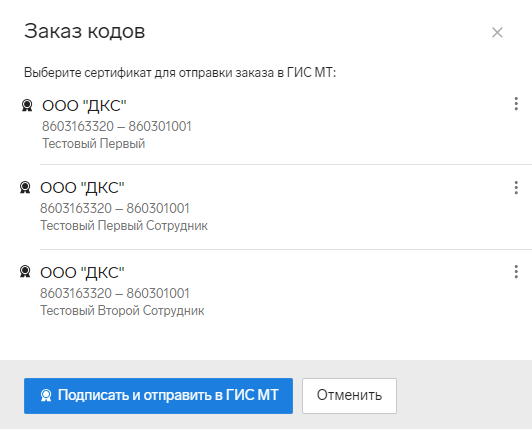Click ribbon icon inside the blue sign button

[46, 395]
